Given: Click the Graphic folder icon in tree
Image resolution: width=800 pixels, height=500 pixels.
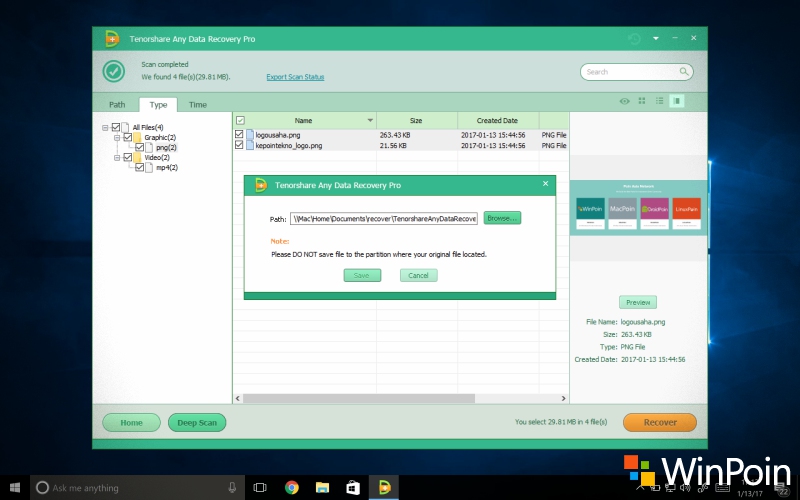Looking at the screenshot, I should coord(137,137).
